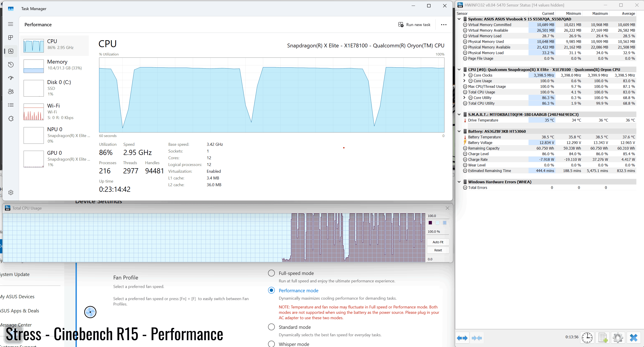The width and height of the screenshot is (644, 347).
Task: Select GPU 0 performance panel
Action: tap(55, 159)
